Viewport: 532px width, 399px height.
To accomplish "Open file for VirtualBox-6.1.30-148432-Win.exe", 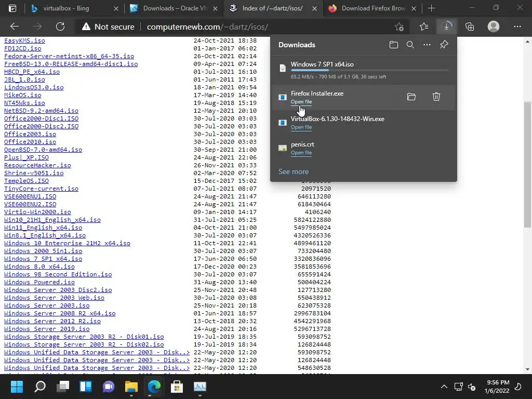I will tap(301, 127).
